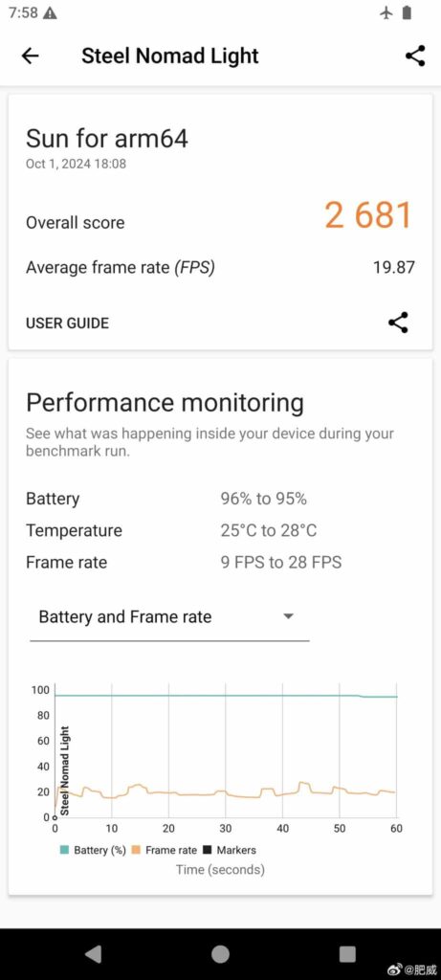Tap the orange frame rate line in chart

tap(225, 793)
